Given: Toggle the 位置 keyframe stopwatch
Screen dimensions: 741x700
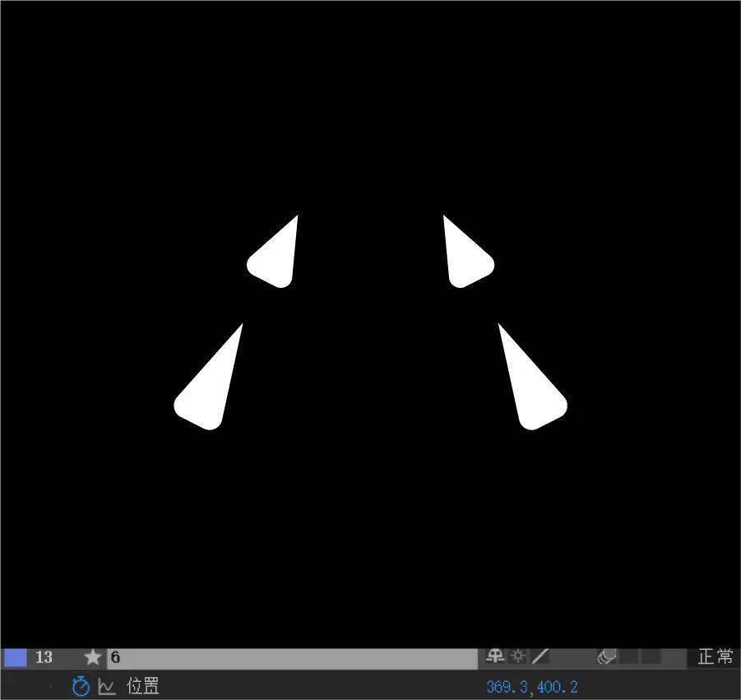Looking at the screenshot, I should click(x=81, y=686).
